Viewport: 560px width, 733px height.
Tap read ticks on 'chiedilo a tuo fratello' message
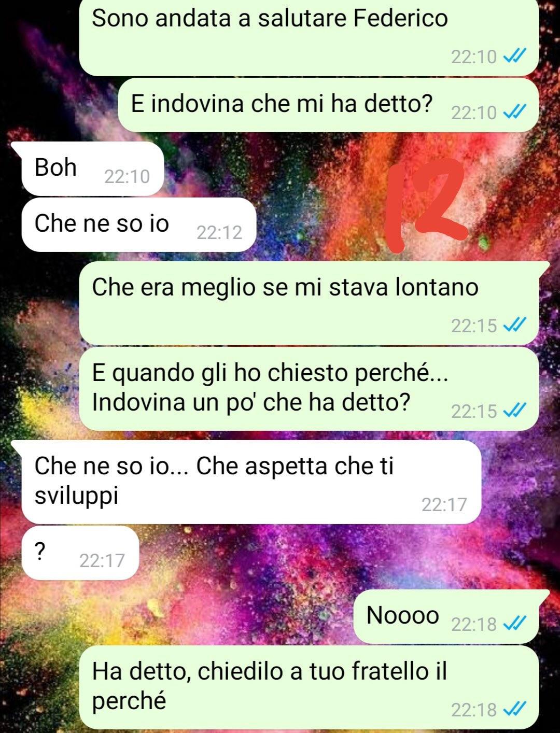pos(515,709)
